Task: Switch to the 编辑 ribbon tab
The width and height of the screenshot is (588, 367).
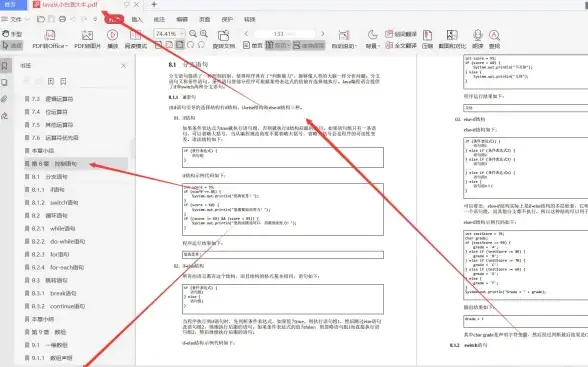Action: [182, 19]
